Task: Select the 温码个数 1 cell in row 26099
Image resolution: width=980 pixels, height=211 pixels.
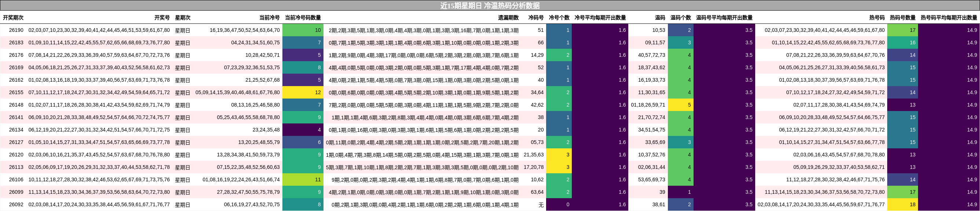Action: (x=681, y=192)
